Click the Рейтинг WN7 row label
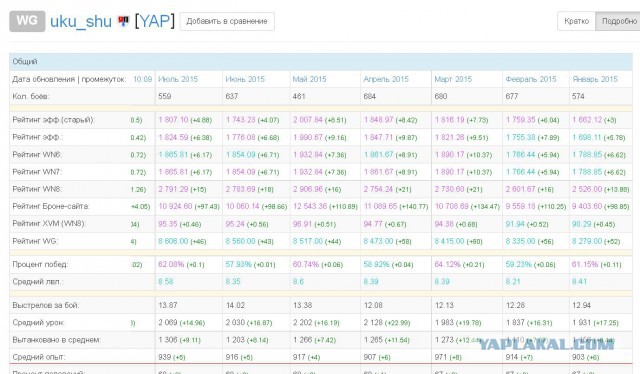 pyautogui.click(x=37, y=172)
